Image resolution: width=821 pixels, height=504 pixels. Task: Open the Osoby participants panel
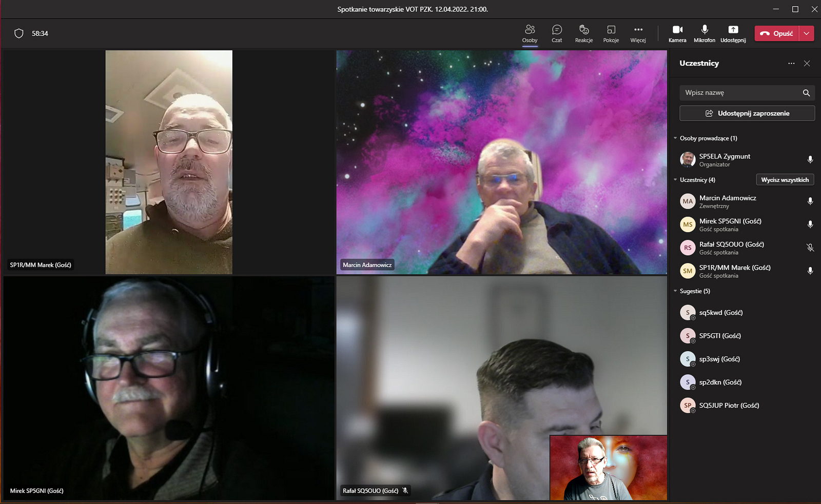click(x=530, y=34)
